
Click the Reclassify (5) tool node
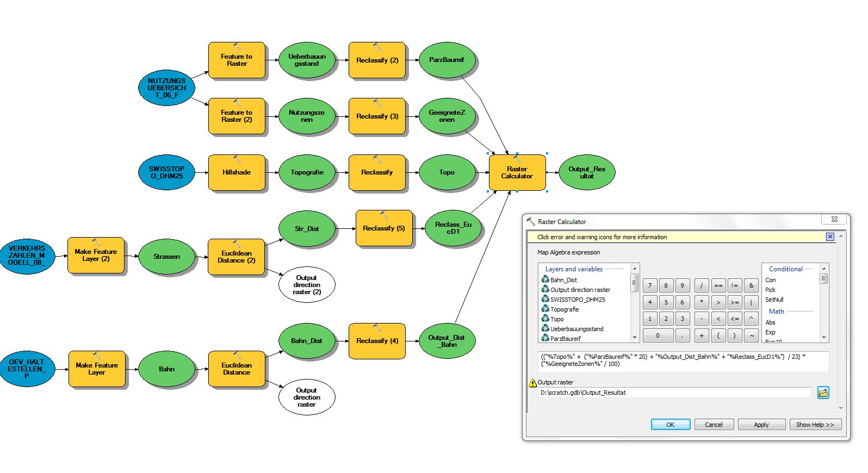click(383, 229)
